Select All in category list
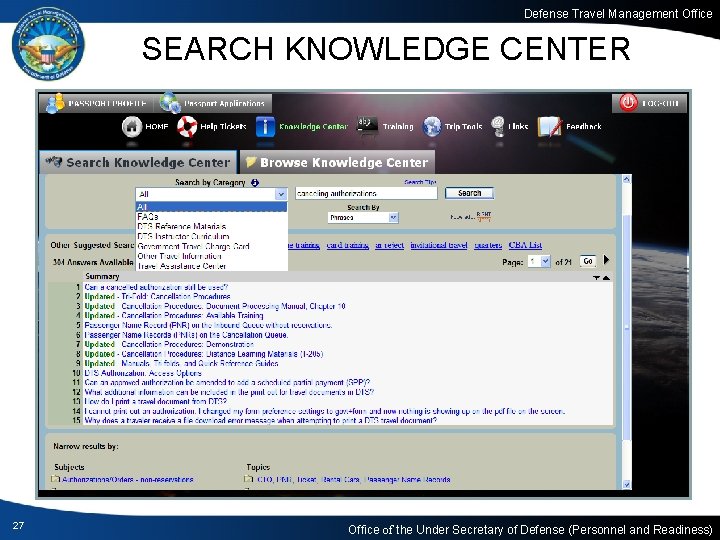The width and height of the screenshot is (720, 540). tap(211, 207)
